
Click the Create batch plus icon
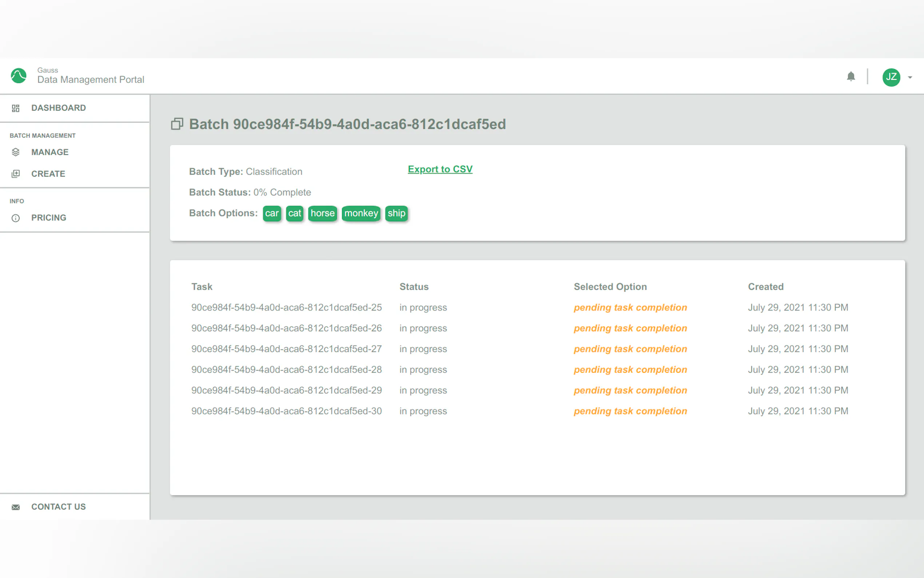(16, 174)
